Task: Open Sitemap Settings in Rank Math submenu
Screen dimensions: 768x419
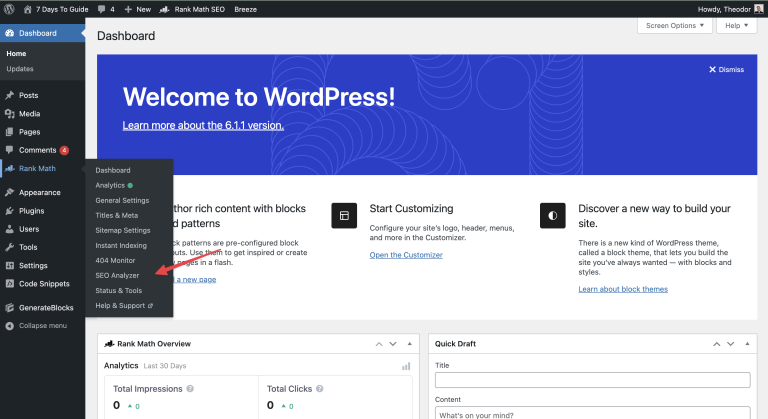Action: 122,230
